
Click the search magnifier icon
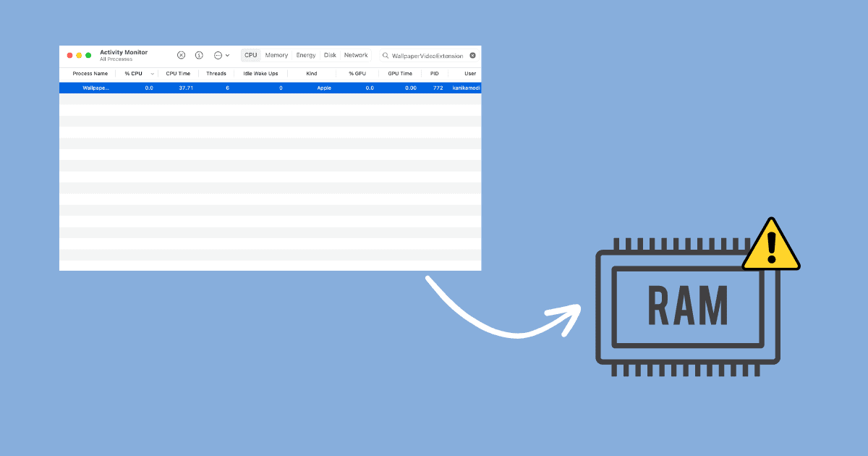coord(386,56)
